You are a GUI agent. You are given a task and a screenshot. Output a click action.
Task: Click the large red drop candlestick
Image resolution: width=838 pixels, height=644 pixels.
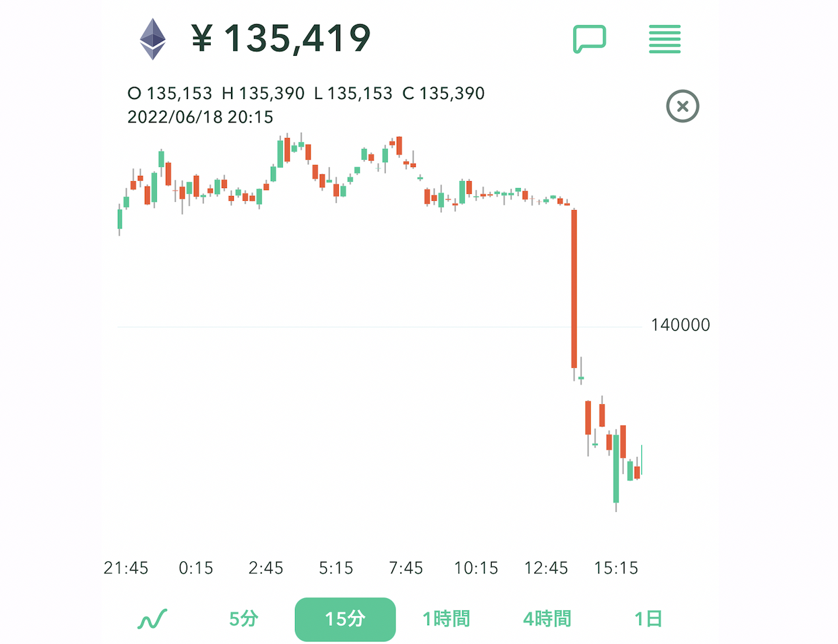tap(575, 289)
